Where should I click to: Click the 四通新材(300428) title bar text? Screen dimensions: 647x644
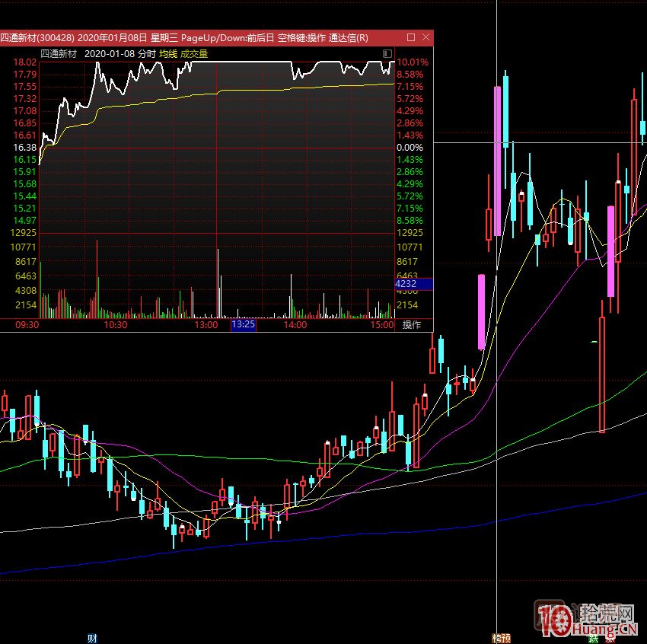[38, 38]
